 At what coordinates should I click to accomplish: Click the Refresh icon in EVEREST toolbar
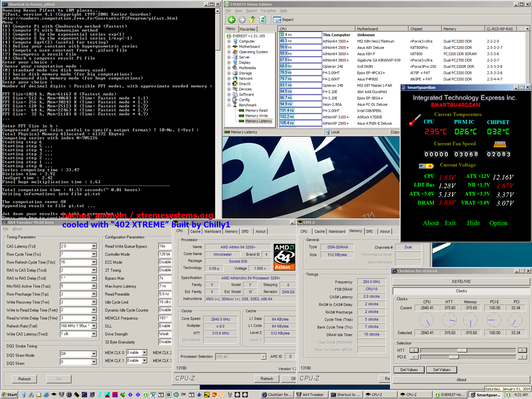263,20
